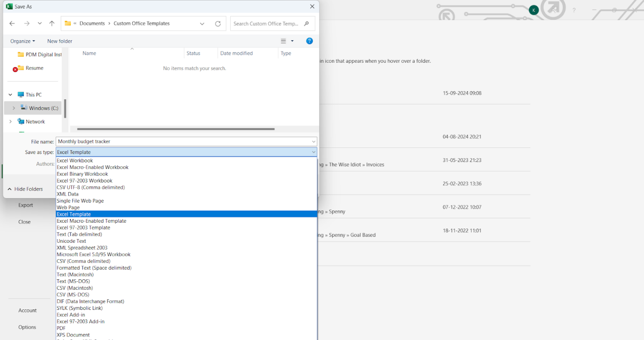Open Help via the question mark icon
The image size is (644, 340).
[309, 41]
